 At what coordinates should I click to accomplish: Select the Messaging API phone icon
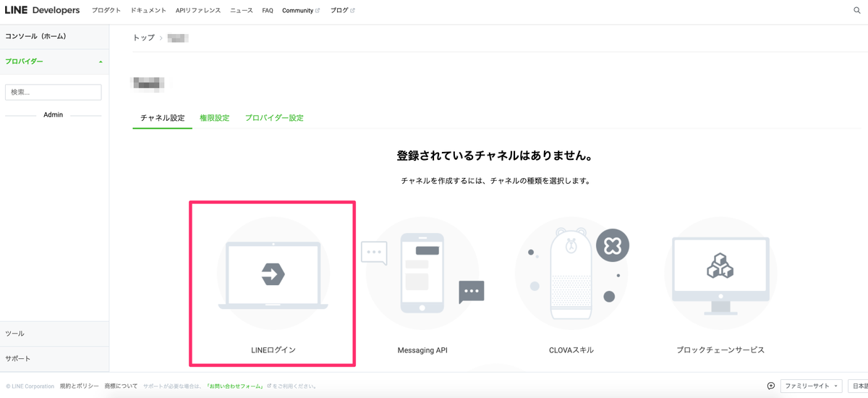422,275
